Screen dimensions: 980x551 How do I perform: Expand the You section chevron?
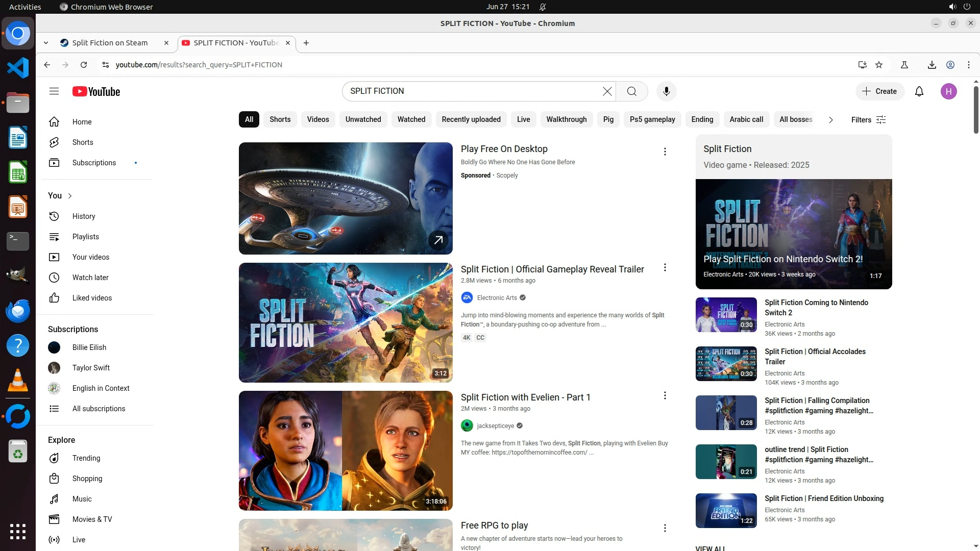(70, 196)
